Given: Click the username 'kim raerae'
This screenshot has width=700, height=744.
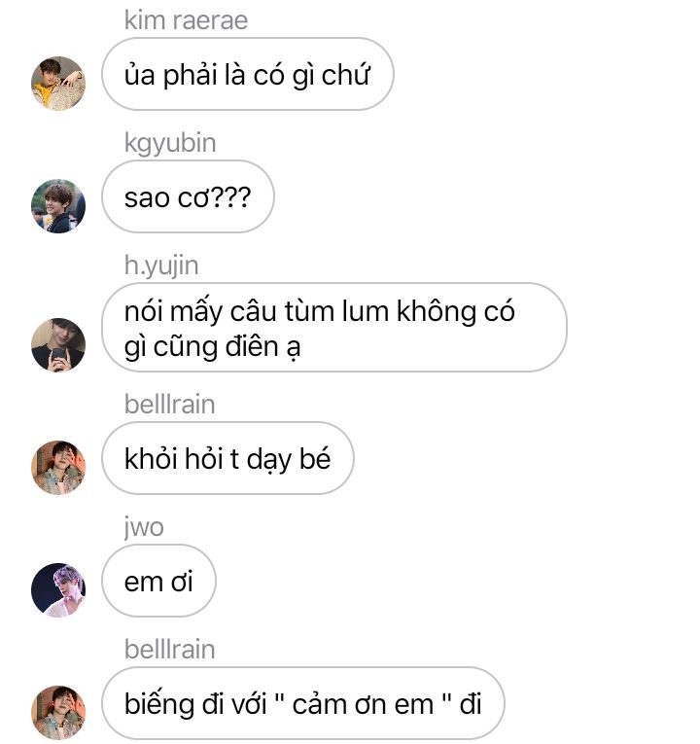Looking at the screenshot, I should pyautogui.click(x=186, y=20).
